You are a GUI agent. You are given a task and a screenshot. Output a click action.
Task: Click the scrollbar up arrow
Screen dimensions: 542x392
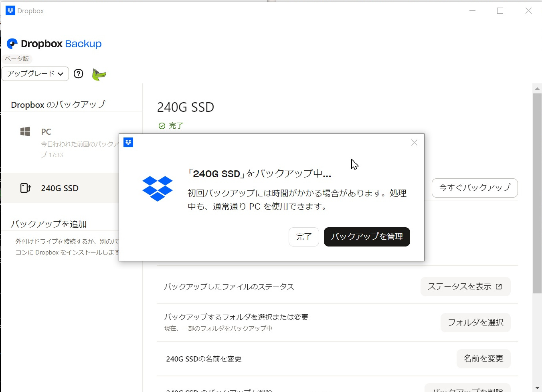[537, 88]
